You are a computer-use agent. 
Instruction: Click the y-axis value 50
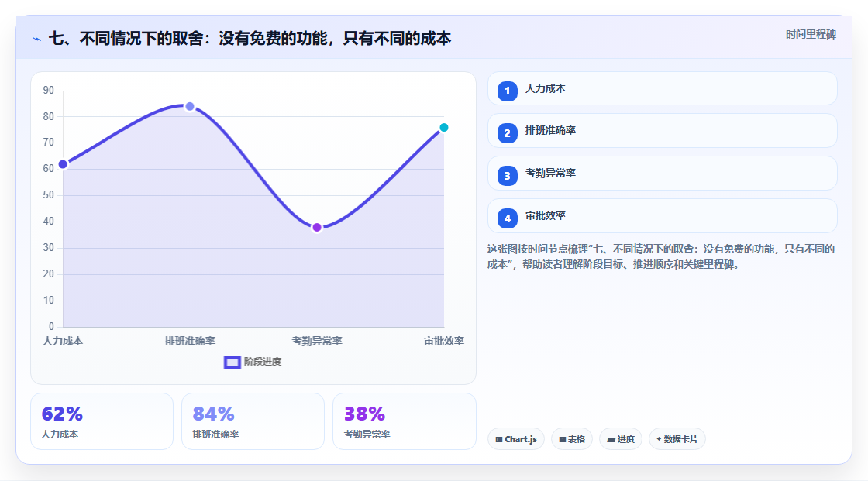49,195
